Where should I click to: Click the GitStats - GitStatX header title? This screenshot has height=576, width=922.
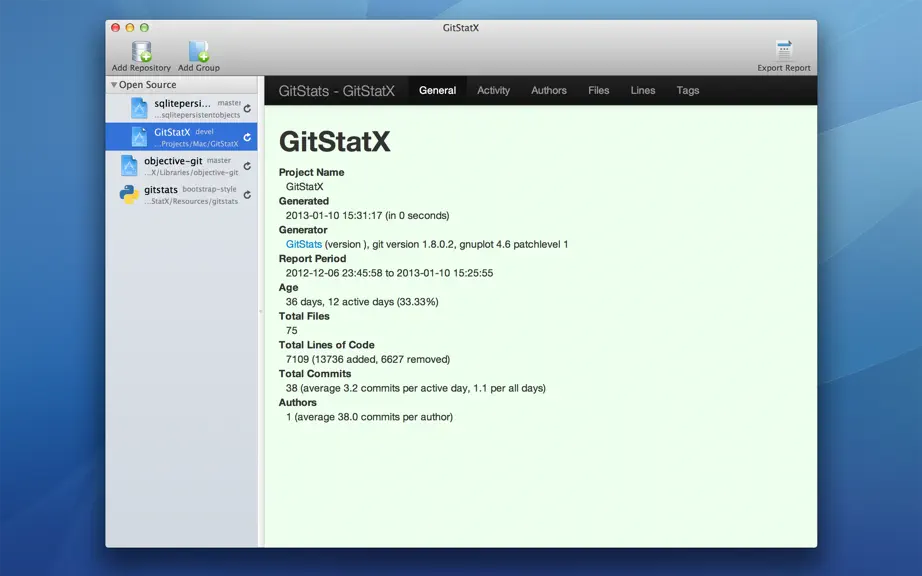pos(336,91)
